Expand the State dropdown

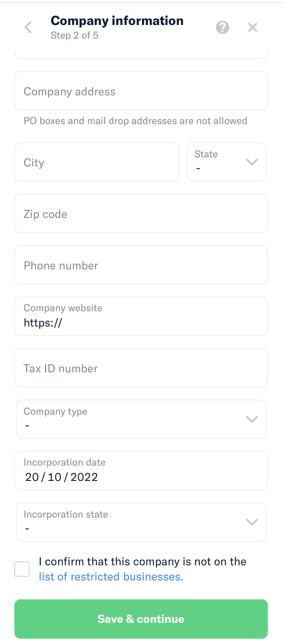pos(227,162)
